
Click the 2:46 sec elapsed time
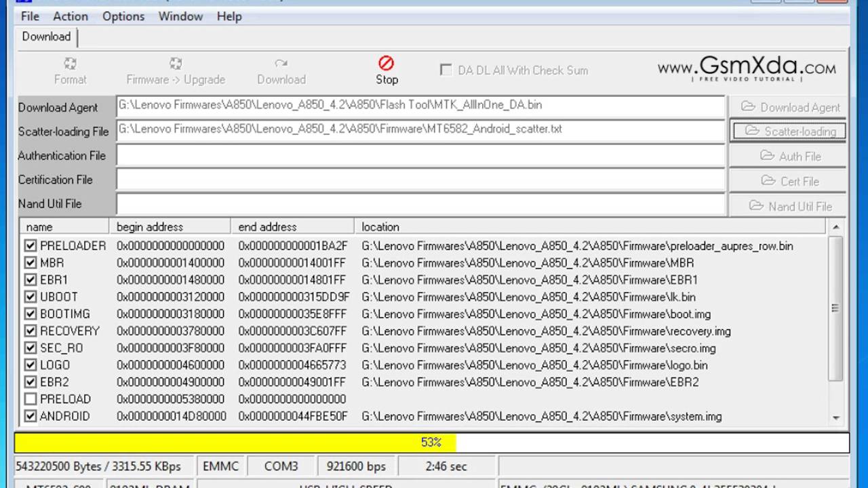point(446,466)
